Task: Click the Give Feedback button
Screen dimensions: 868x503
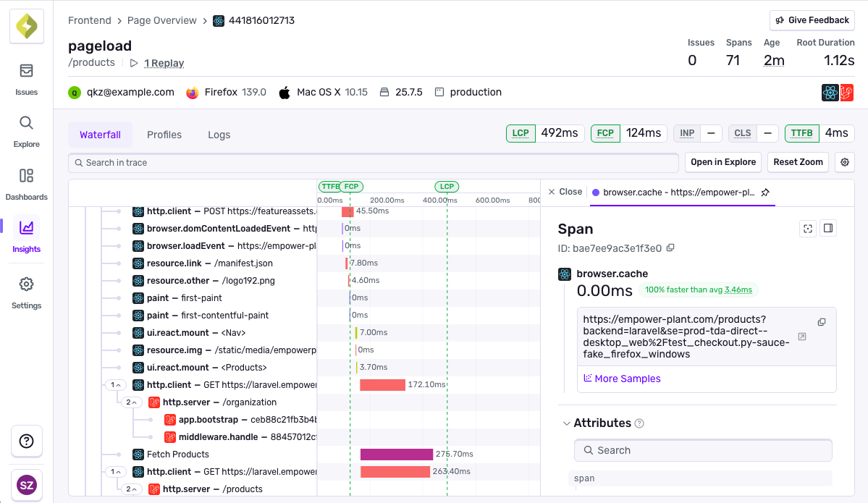Action: click(x=812, y=20)
